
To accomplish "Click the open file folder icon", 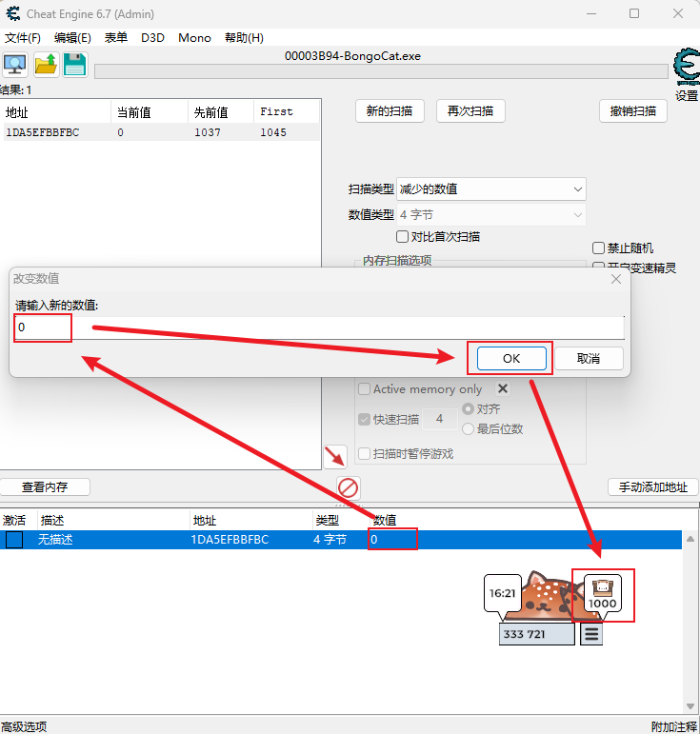I will point(46,65).
